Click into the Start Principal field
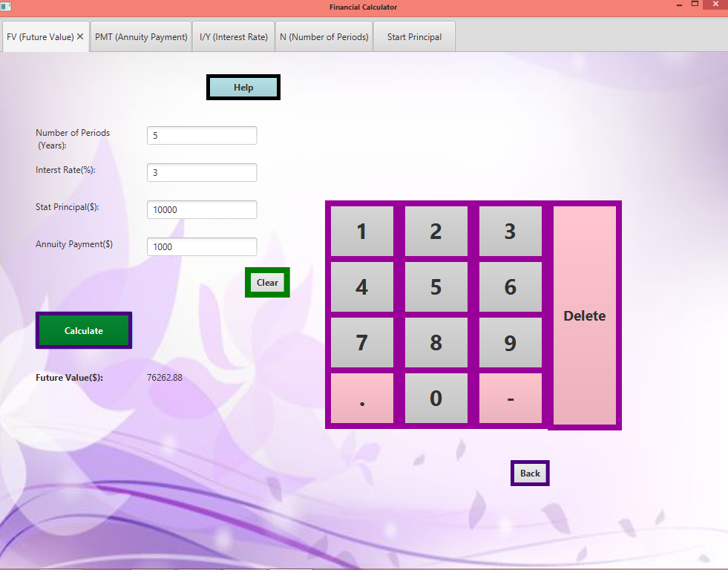The height and width of the screenshot is (570, 728). click(x=202, y=210)
